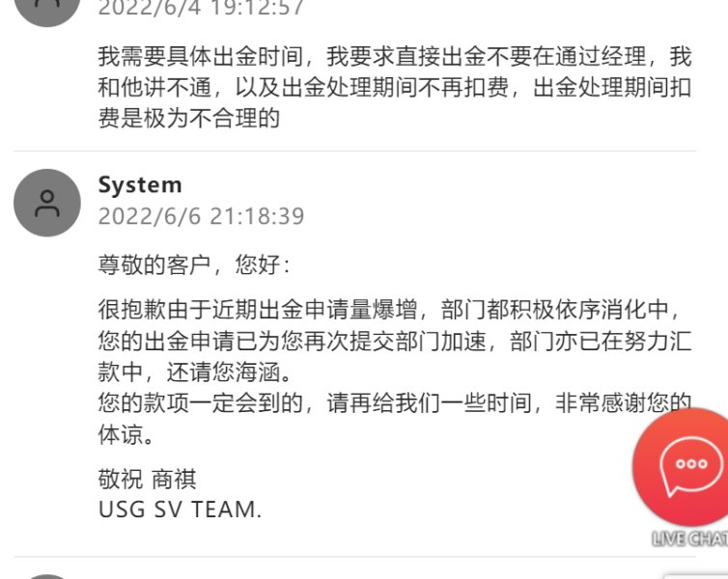Viewport: 728px width, 579px height.
Task: Select the System sender name
Action: [140, 185]
